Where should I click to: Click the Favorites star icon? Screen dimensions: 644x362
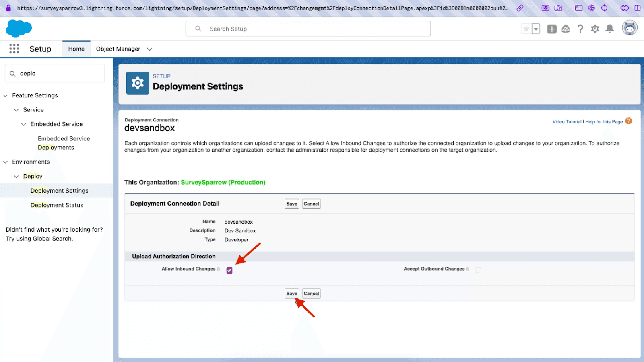(x=526, y=29)
